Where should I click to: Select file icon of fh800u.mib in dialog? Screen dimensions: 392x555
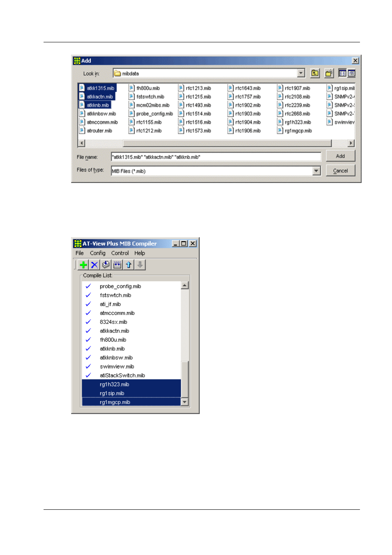click(131, 88)
